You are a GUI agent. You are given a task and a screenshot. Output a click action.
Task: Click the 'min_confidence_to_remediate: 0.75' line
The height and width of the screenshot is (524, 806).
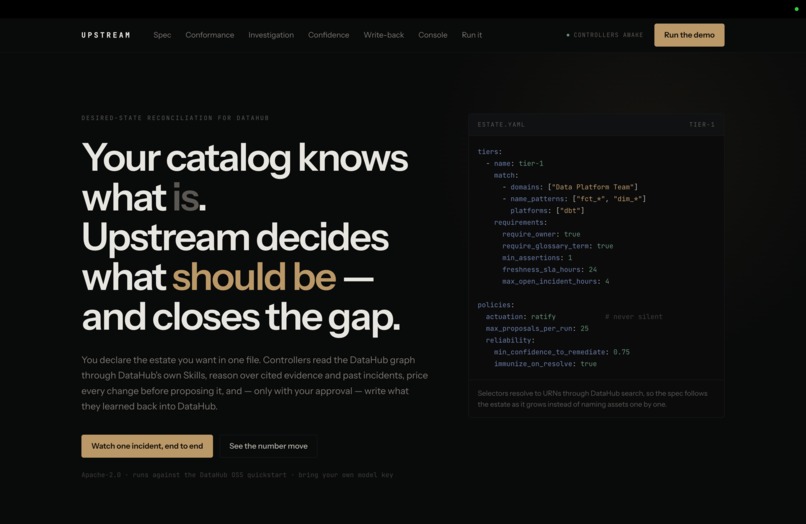tap(562, 352)
